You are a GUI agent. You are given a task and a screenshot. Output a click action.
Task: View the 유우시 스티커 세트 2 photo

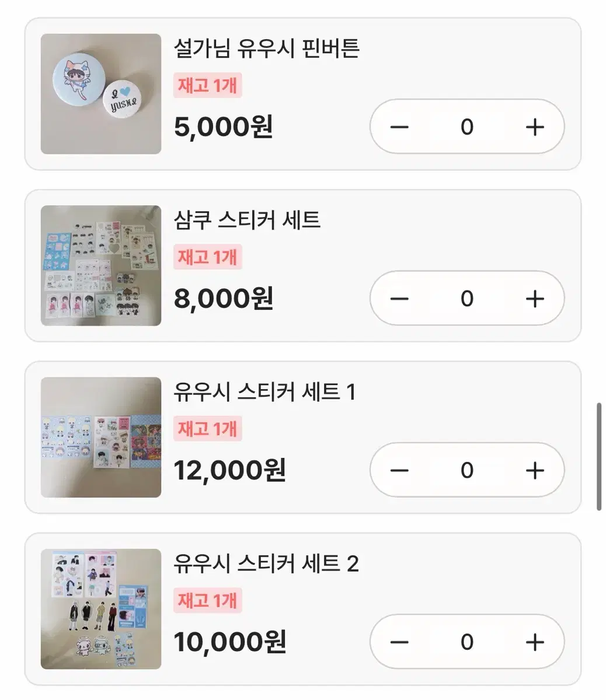coord(101,609)
